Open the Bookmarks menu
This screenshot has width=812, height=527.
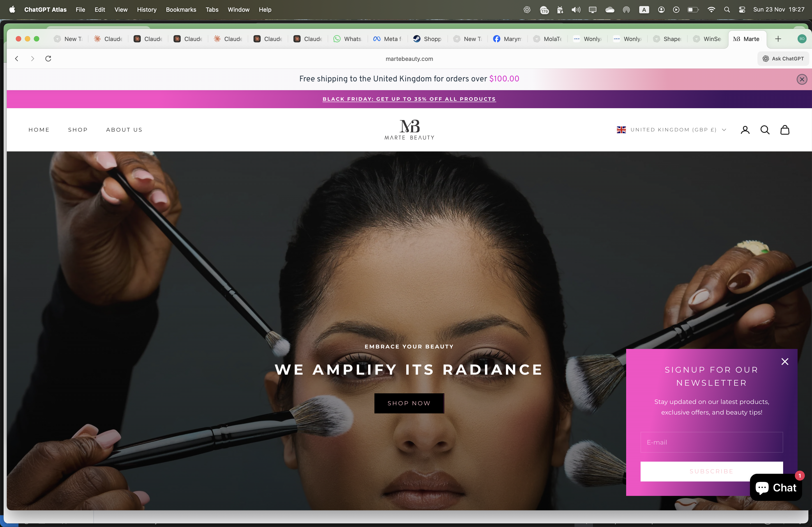[181, 9]
